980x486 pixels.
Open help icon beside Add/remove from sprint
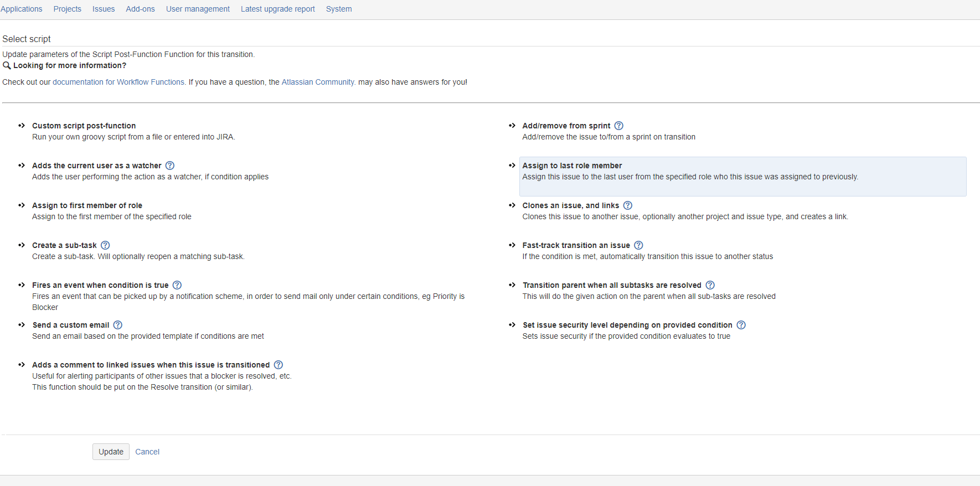619,126
